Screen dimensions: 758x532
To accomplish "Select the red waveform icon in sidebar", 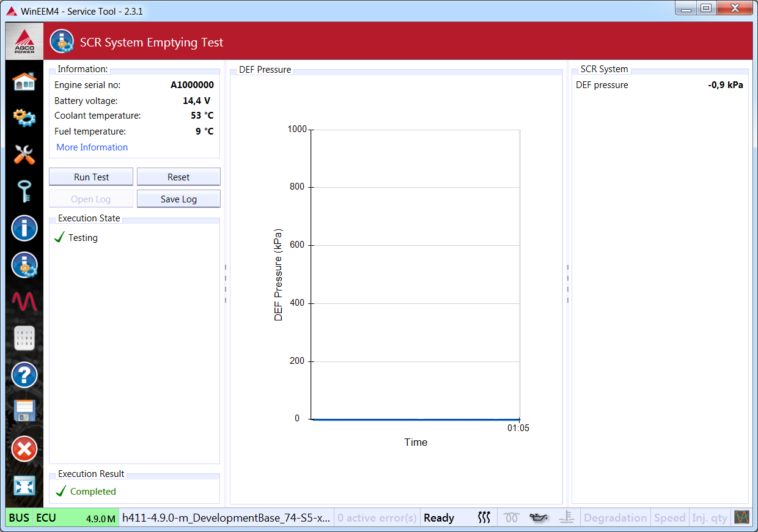I will coord(24,301).
